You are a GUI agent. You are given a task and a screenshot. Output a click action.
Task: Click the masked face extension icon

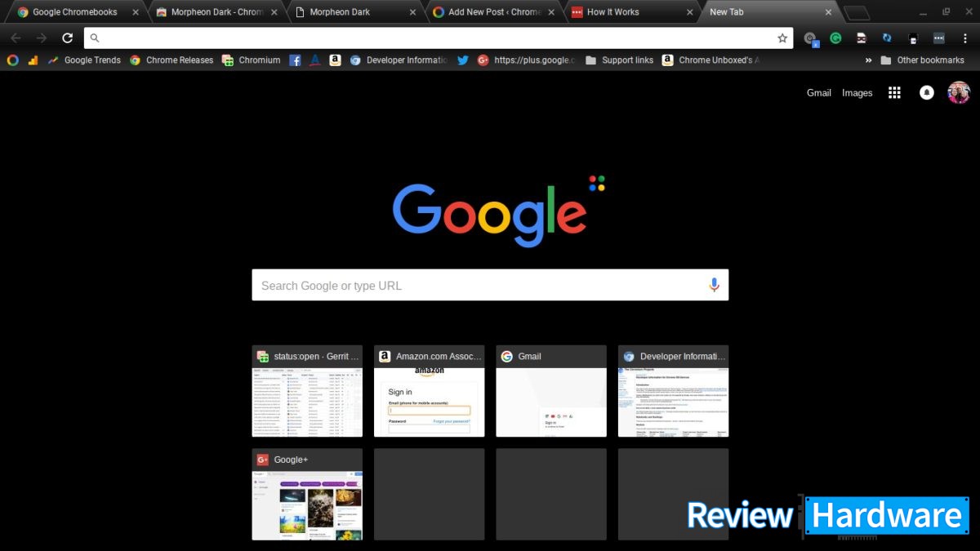point(861,38)
